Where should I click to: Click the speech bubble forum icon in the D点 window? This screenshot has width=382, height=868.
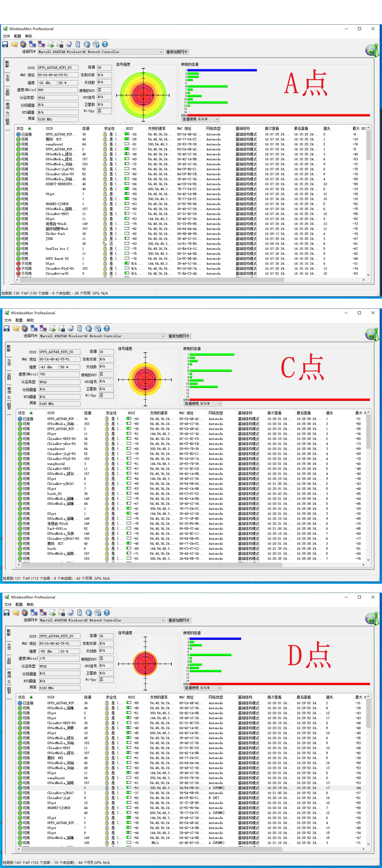(98, 613)
